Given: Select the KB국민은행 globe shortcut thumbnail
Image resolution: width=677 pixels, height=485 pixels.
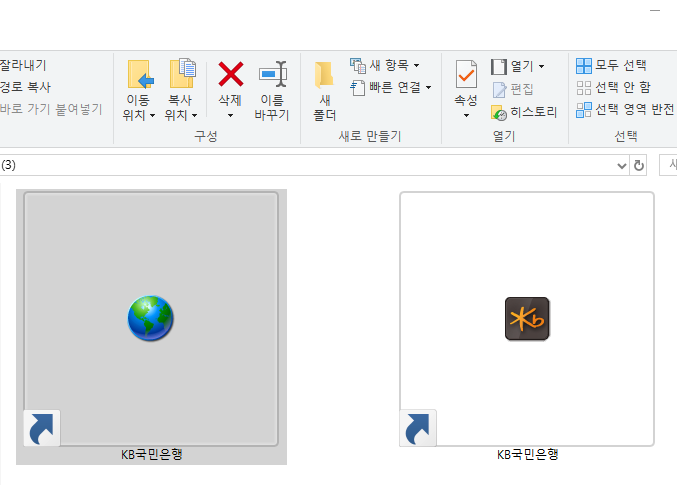Looking at the screenshot, I should [151, 319].
